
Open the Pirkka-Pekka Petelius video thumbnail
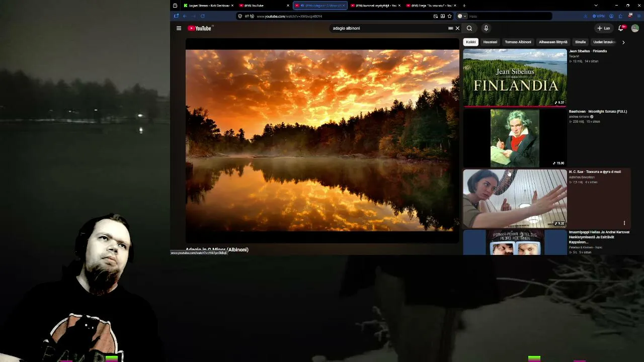[x=515, y=242]
